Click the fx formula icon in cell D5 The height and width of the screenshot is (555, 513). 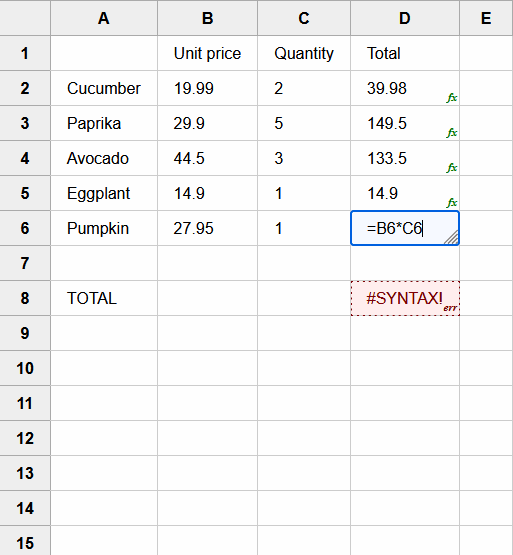452,202
